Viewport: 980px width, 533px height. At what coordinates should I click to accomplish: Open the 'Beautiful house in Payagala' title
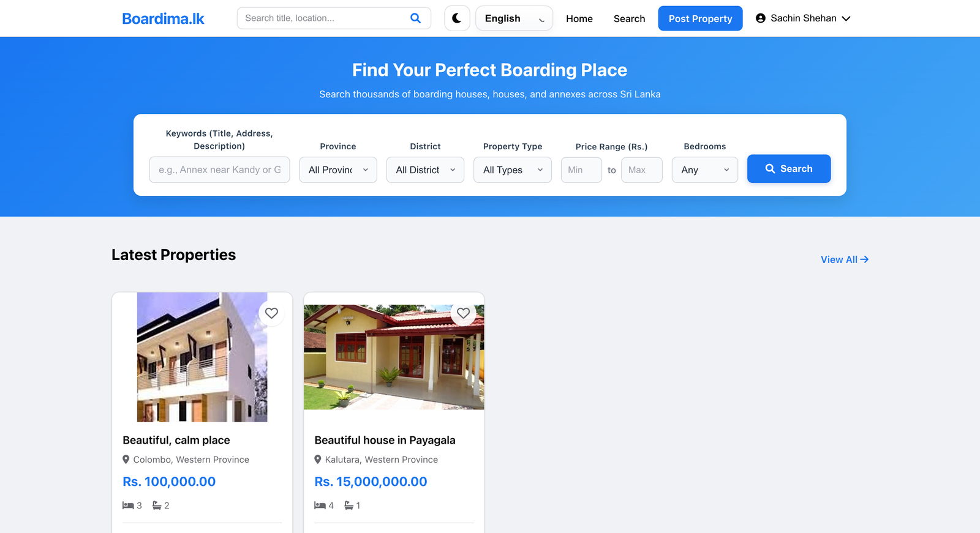[x=385, y=440]
